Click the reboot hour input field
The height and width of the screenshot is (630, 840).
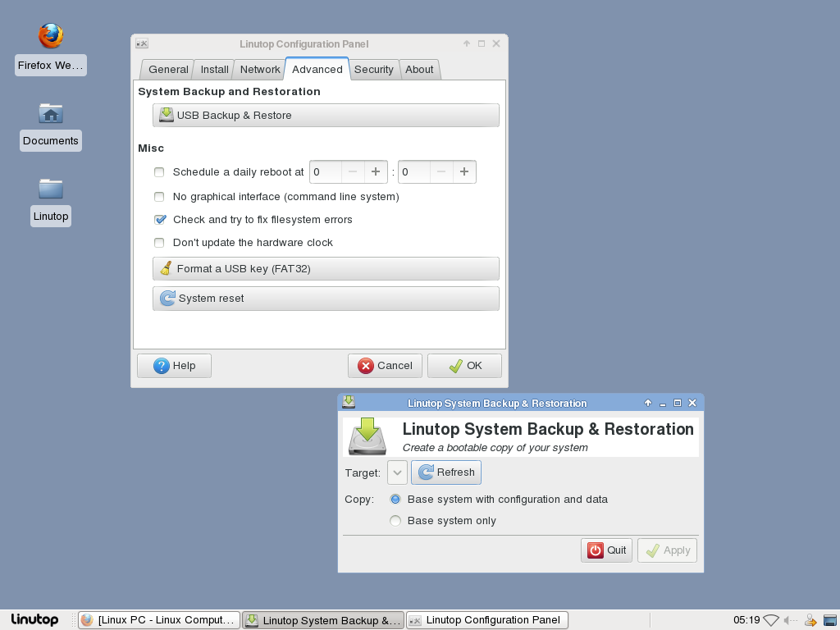tap(326, 172)
